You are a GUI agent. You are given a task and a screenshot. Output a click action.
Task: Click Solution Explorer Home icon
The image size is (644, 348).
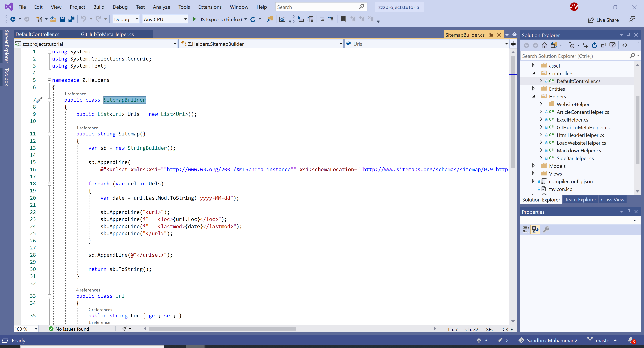pyautogui.click(x=544, y=45)
